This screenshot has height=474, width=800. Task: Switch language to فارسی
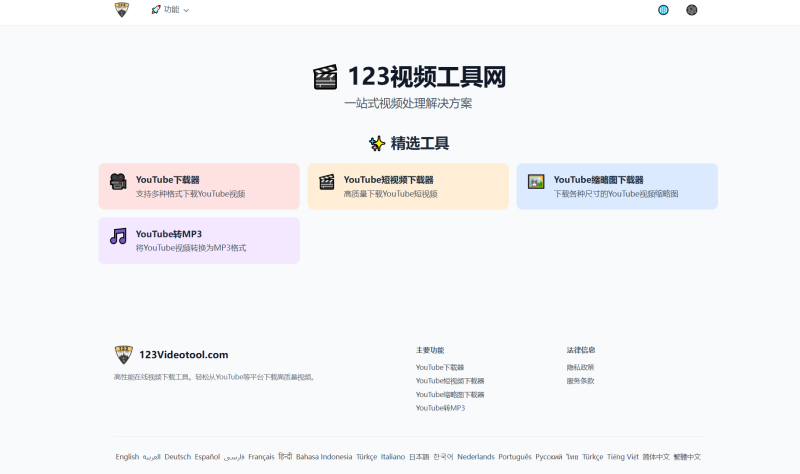pos(234,457)
